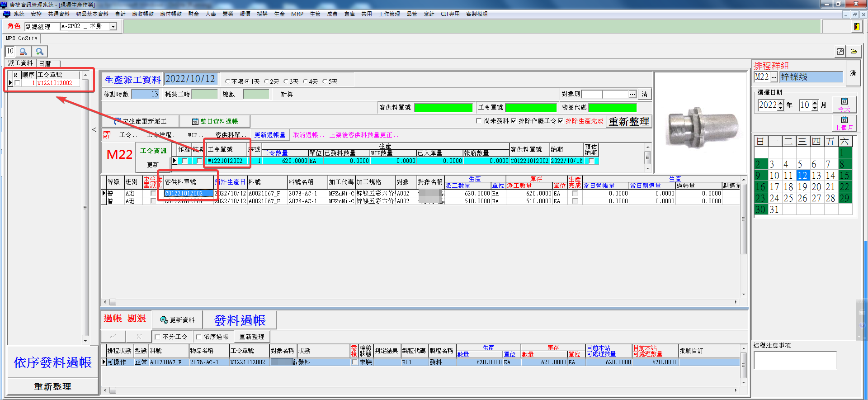This screenshot has height=400, width=868.
Task: Click the 發料過帳 button
Action: 240,320
